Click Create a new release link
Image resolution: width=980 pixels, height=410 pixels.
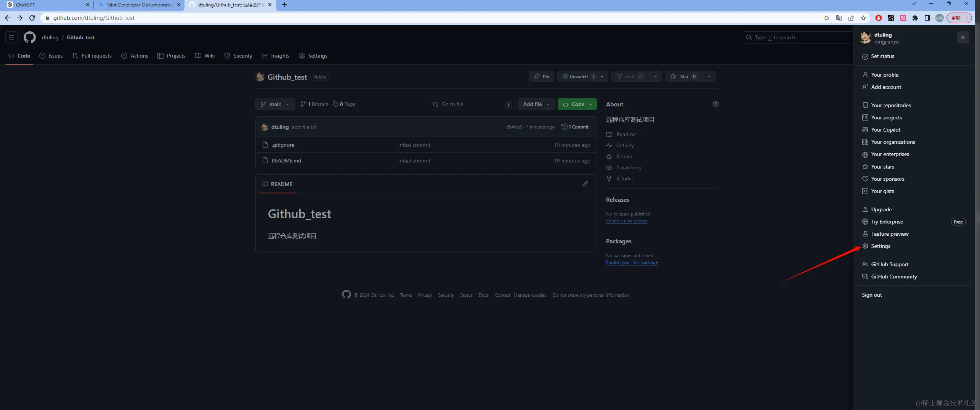coord(627,221)
